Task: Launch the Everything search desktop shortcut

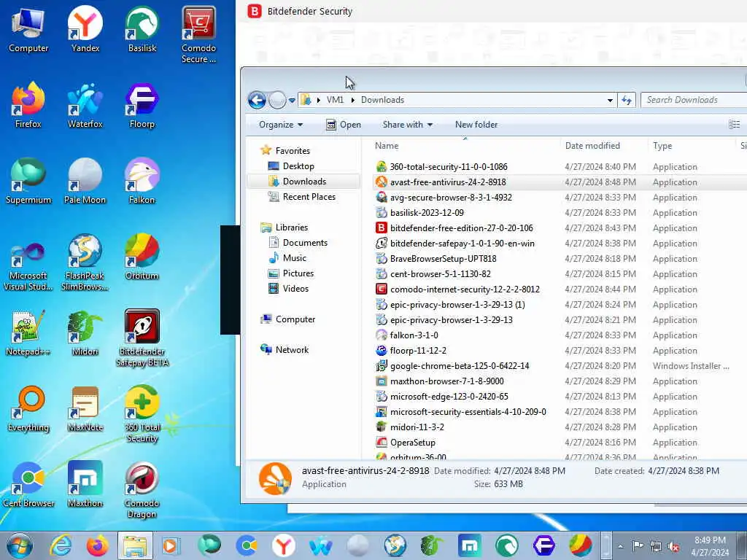Action: [28, 408]
